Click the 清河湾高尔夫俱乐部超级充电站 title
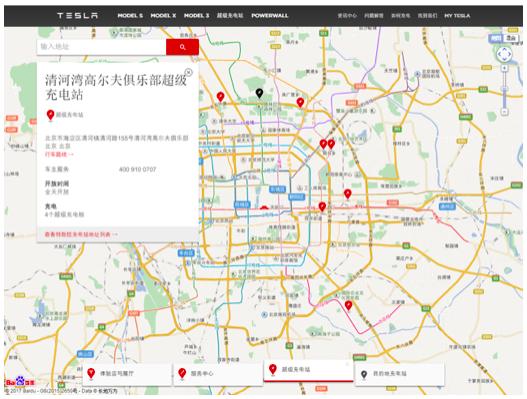 (x=116, y=87)
